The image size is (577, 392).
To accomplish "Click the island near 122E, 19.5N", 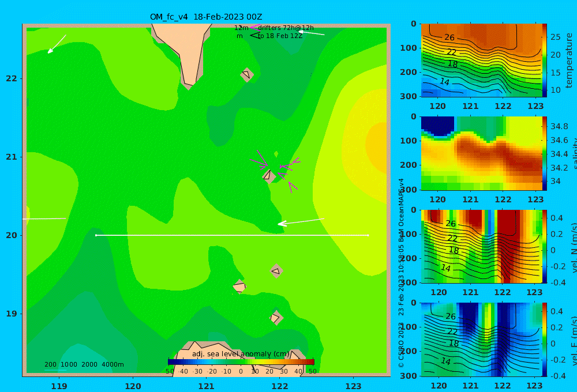I will pyautogui.click(x=276, y=271).
